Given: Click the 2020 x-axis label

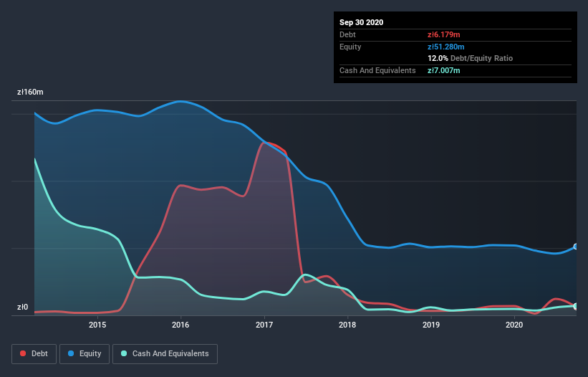Looking at the screenshot, I should click(x=514, y=325).
